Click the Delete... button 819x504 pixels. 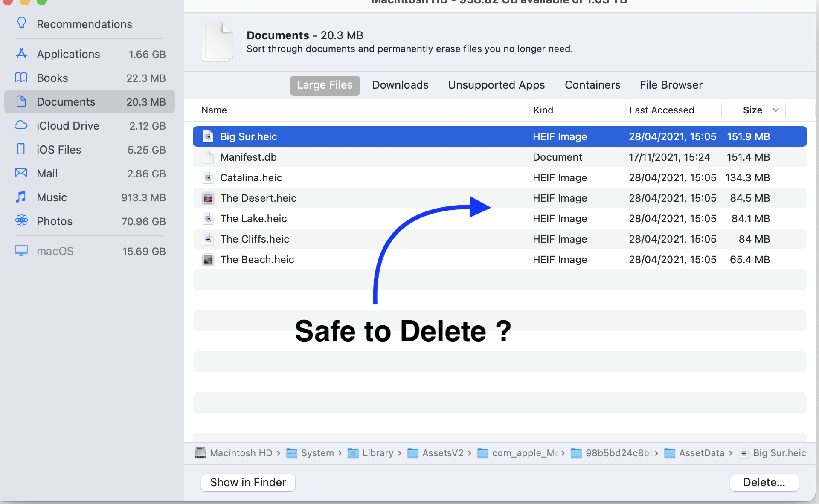(764, 482)
